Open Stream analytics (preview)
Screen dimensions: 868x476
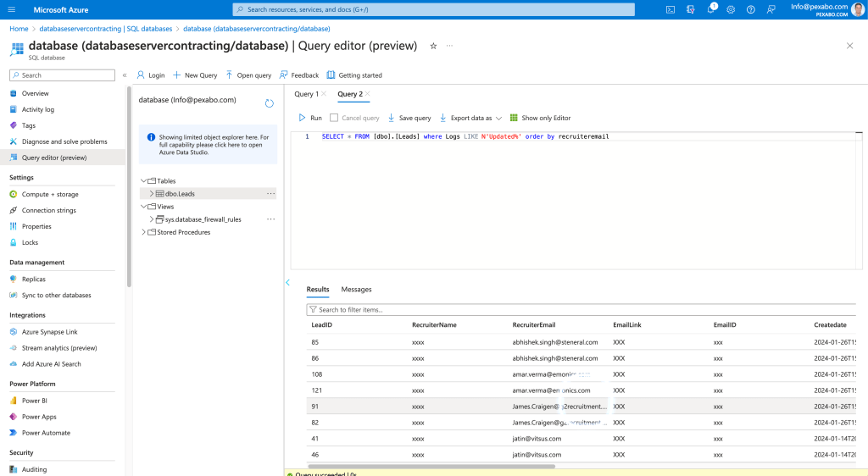[x=59, y=348]
